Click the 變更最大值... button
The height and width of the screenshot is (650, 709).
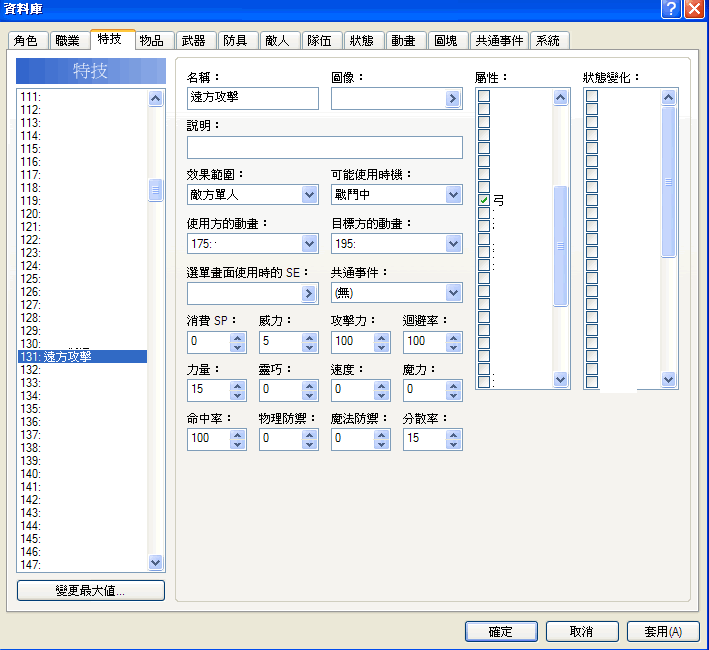point(90,590)
